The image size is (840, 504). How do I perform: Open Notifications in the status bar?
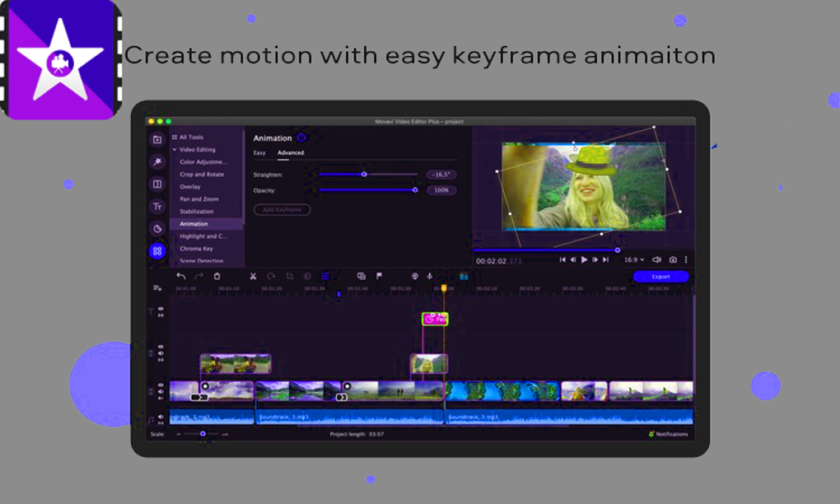[x=669, y=434]
